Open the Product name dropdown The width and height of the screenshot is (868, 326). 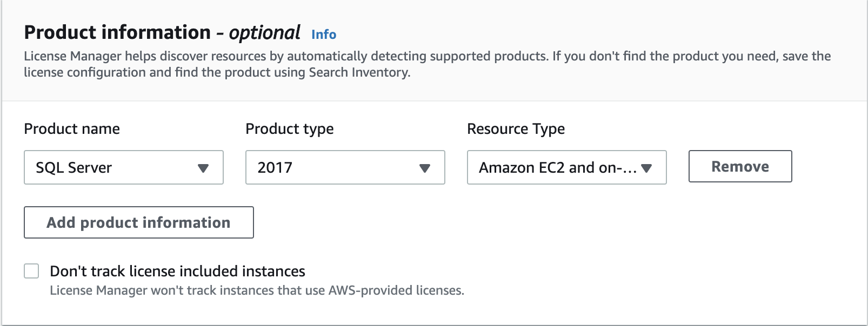pyautogui.click(x=124, y=167)
